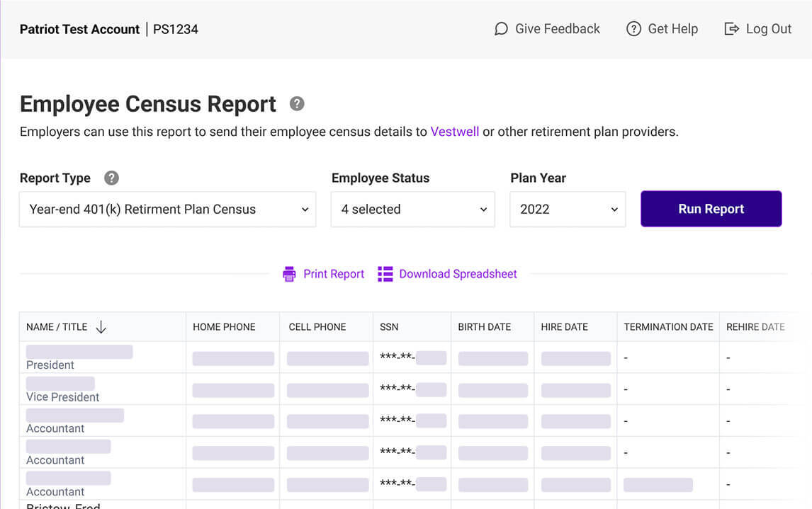Image resolution: width=812 pixels, height=509 pixels.
Task: Click the TERMINATION DATE column header
Action: point(669,327)
